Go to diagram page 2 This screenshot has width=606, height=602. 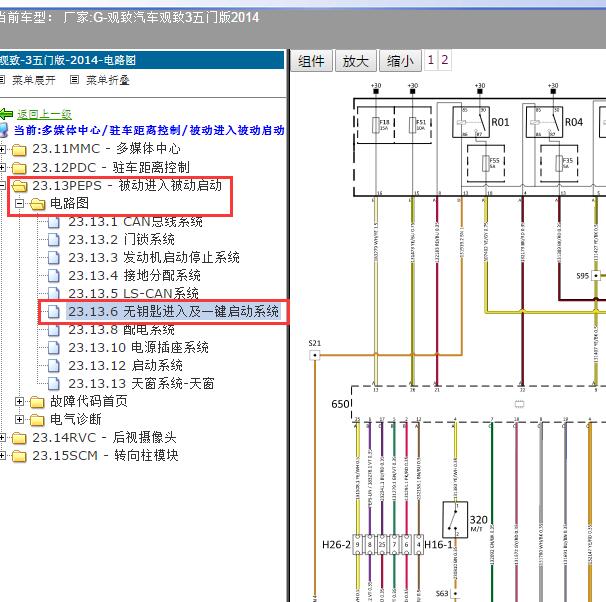(444, 60)
